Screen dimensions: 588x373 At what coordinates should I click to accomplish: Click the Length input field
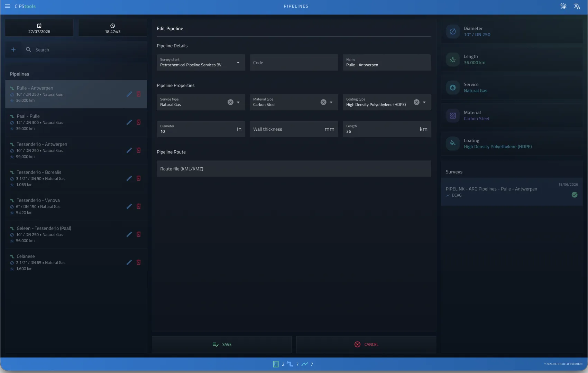387,129
